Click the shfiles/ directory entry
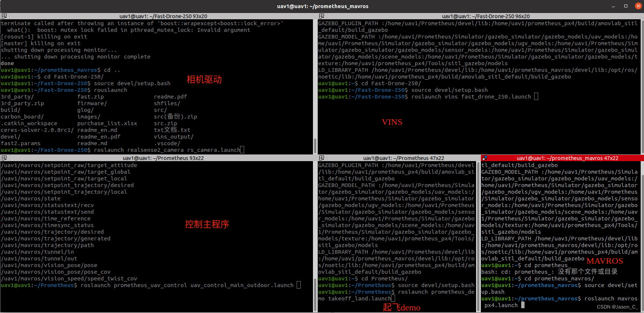Viewport: 644px width, 313px height. [x=167, y=103]
